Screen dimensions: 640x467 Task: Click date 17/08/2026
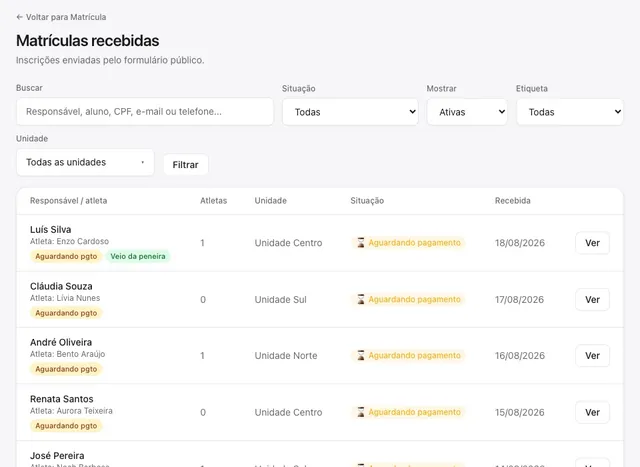point(520,300)
